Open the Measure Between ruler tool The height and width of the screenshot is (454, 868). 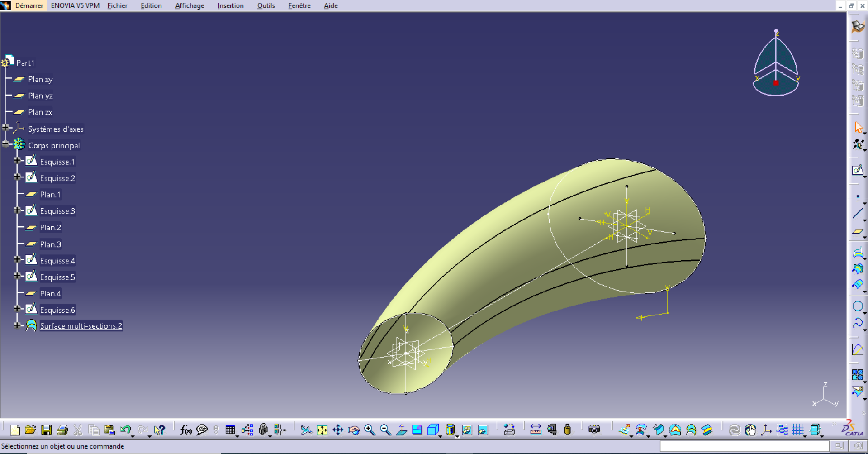coord(536,430)
